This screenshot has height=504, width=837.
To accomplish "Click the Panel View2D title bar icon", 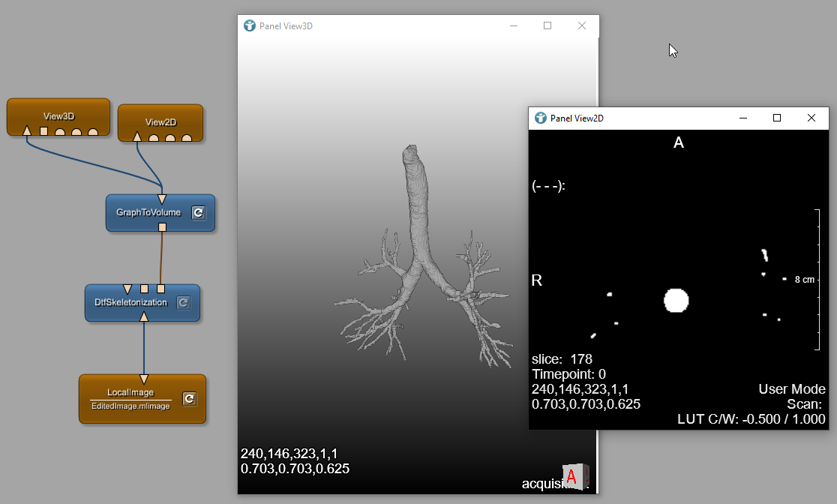I will click(540, 118).
